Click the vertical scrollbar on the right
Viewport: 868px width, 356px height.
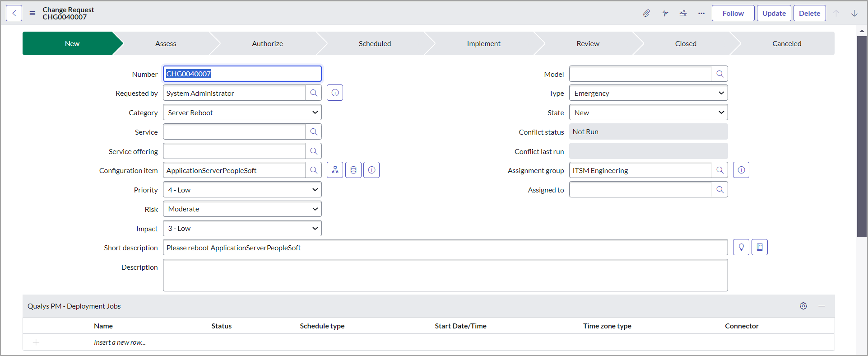click(862, 136)
